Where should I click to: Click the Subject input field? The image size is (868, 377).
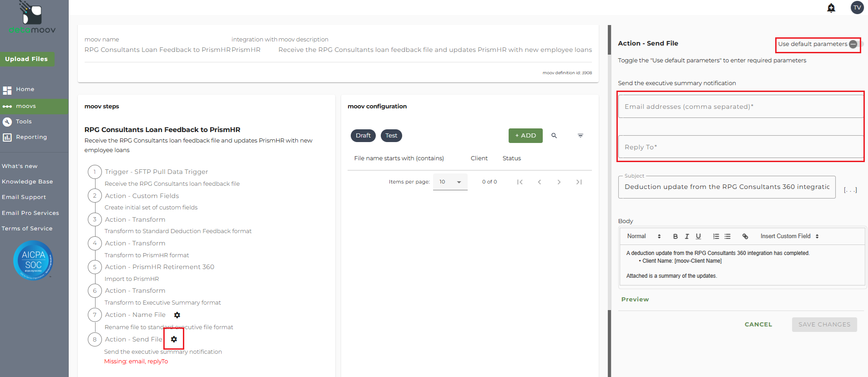(727, 187)
